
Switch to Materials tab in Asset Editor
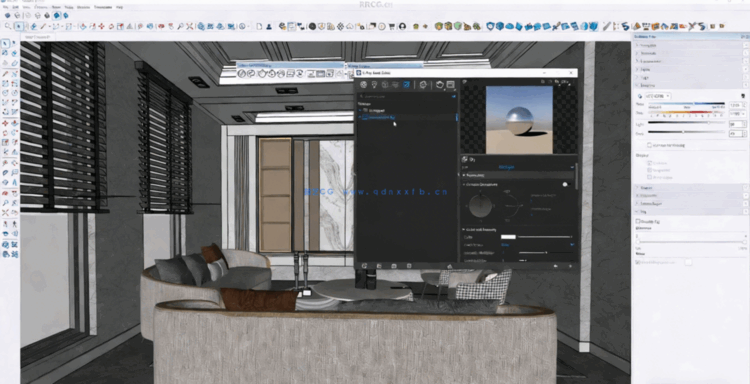[x=363, y=85]
